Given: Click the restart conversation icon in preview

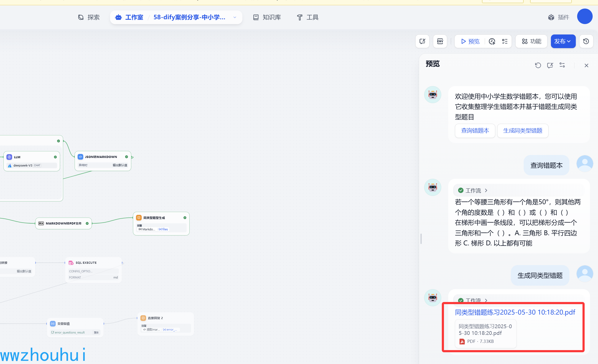Looking at the screenshot, I should 538,65.
